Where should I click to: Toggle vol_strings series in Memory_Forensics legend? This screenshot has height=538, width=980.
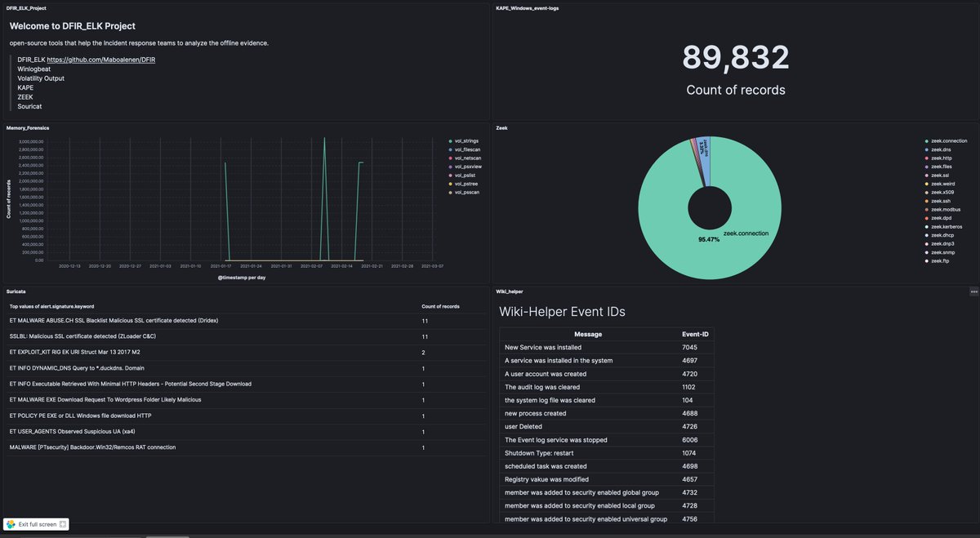[466, 141]
